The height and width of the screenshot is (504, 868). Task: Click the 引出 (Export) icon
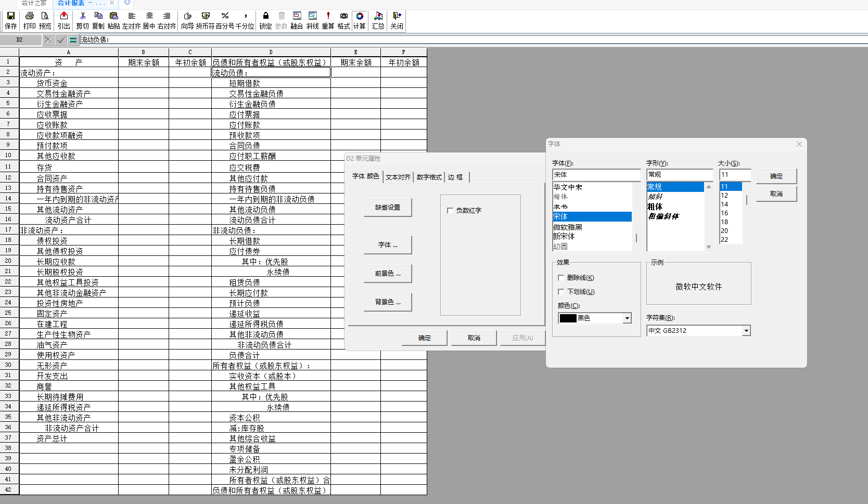[63, 20]
